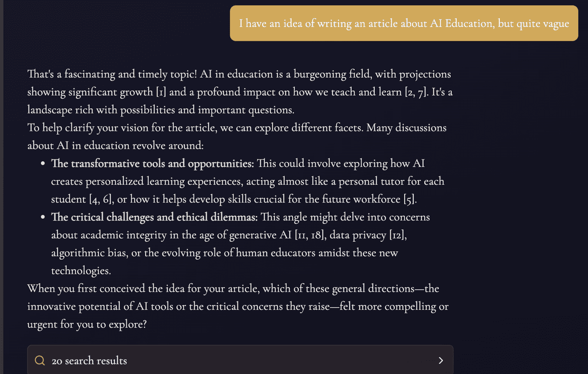Click "The transformative tools and opportunities" heading

152,163
